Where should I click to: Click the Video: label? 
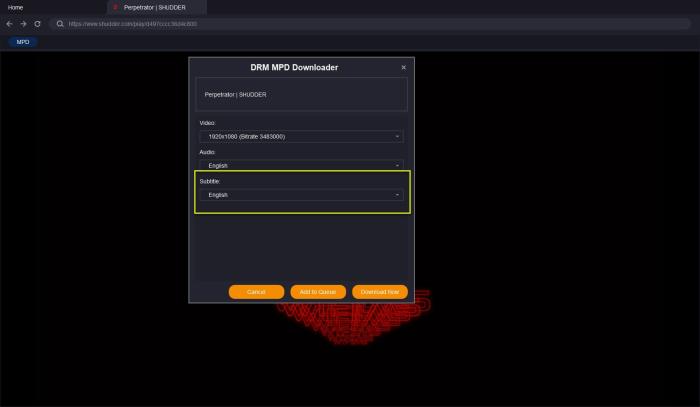[x=207, y=123]
